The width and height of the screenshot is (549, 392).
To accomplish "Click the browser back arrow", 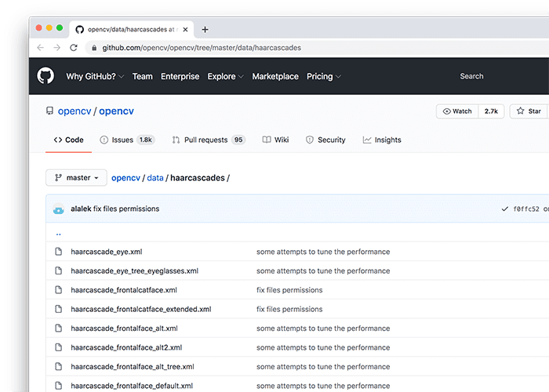I will pos(40,48).
